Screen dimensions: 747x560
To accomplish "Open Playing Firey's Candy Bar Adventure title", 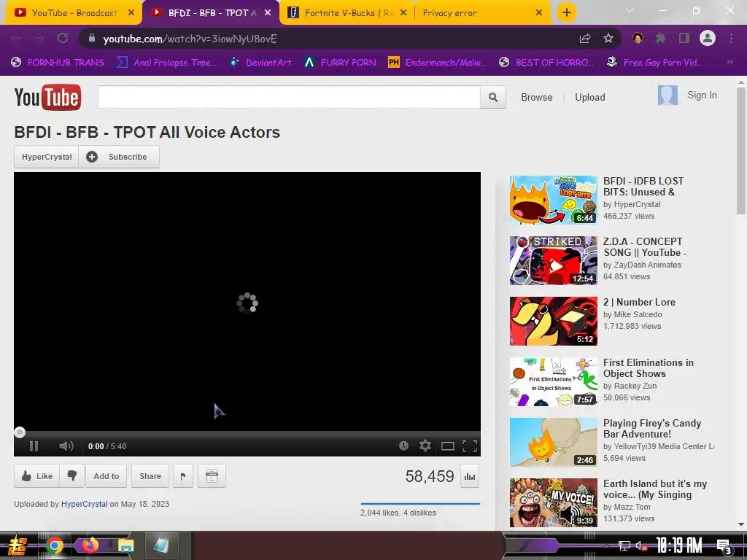I will pyautogui.click(x=651, y=428).
